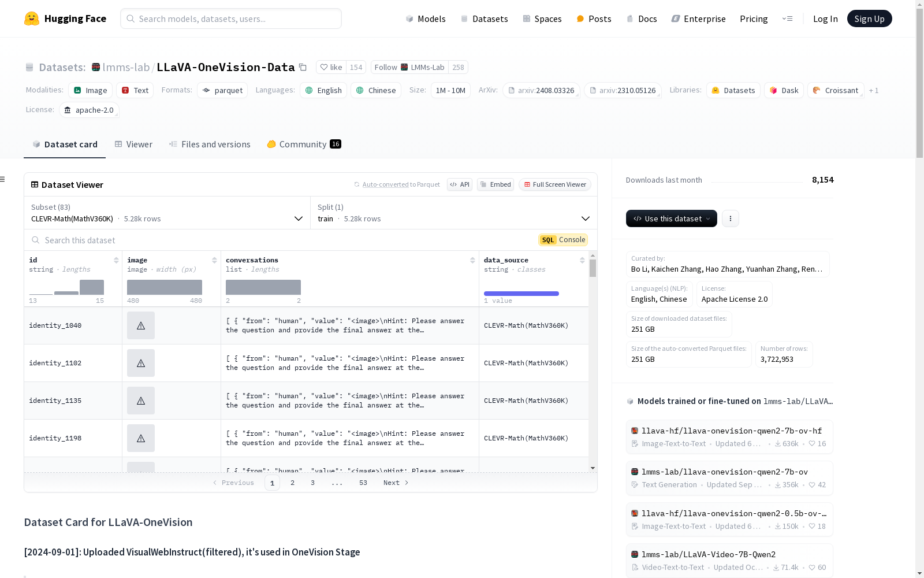
Task: Sort by the conversations column sort icon
Action: [472, 260]
